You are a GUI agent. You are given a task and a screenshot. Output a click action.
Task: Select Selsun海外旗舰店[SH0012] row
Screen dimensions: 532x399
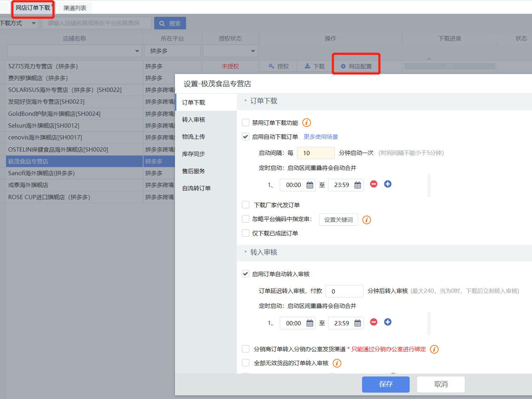tap(74, 125)
